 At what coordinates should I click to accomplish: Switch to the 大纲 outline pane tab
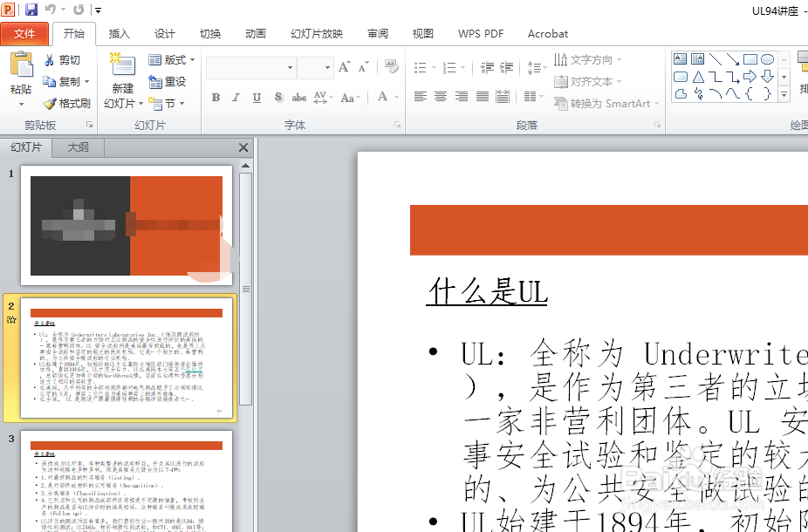click(79, 147)
